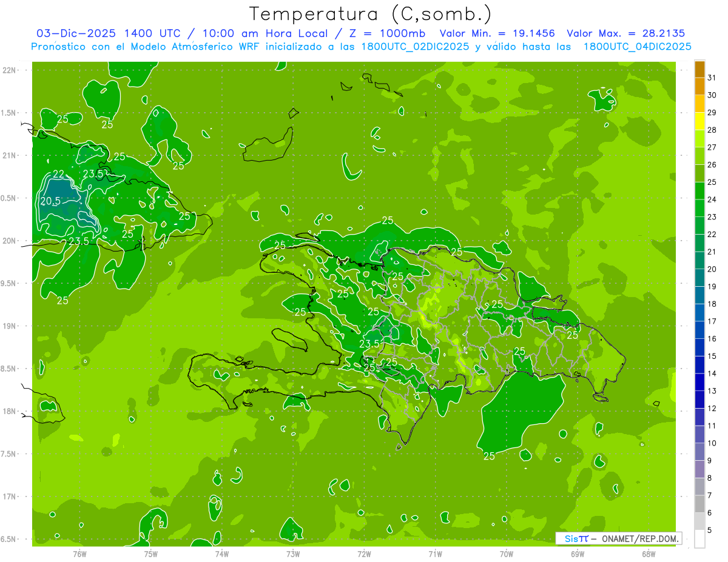Click the '5' label on color scale
The image size is (728, 562).
coord(710,530)
